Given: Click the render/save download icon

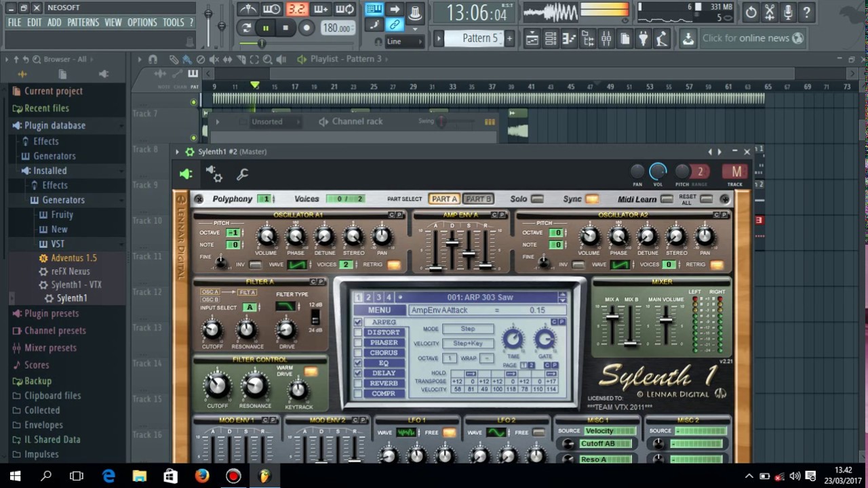Looking at the screenshot, I should [x=688, y=39].
